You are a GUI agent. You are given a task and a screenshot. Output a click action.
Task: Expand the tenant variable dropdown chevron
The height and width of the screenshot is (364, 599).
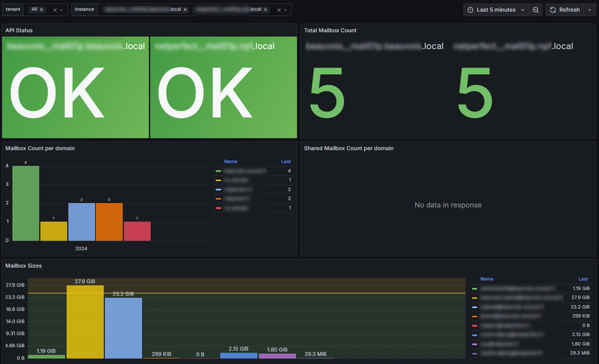pos(61,10)
